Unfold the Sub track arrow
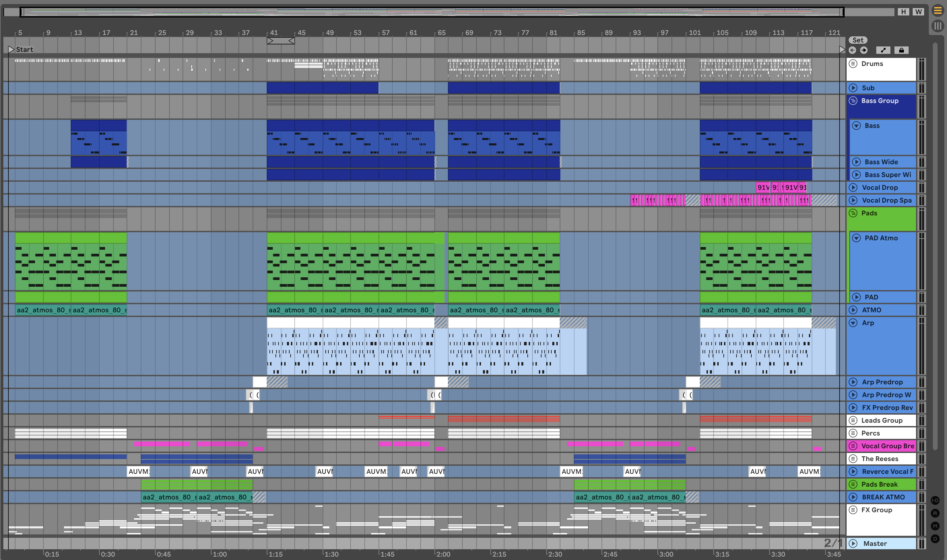 [x=853, y=88]
